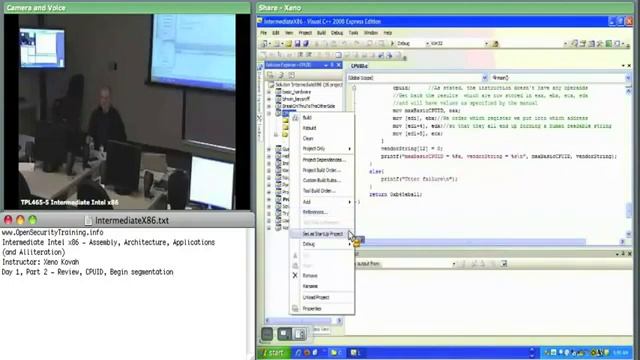This screenshot has height=360, width=640.
Task: Click the Save All icon in toolbar
Action: coord(305,43)
